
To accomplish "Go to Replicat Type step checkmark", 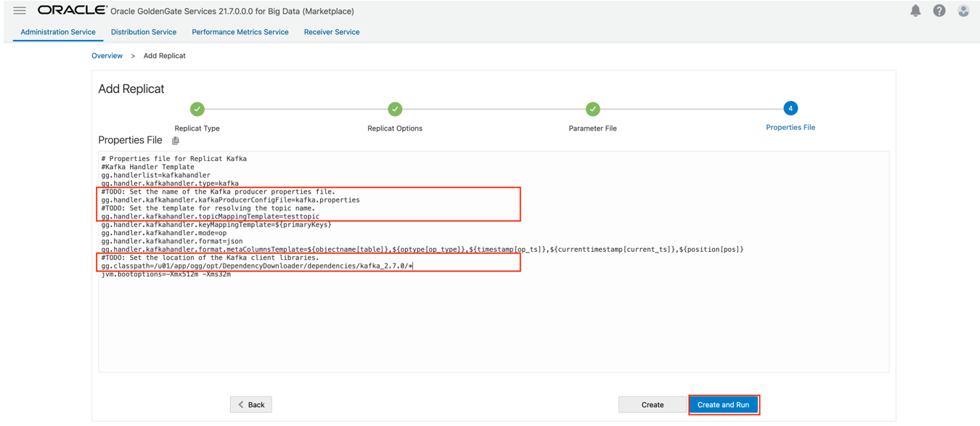I will tap(197, 109).
